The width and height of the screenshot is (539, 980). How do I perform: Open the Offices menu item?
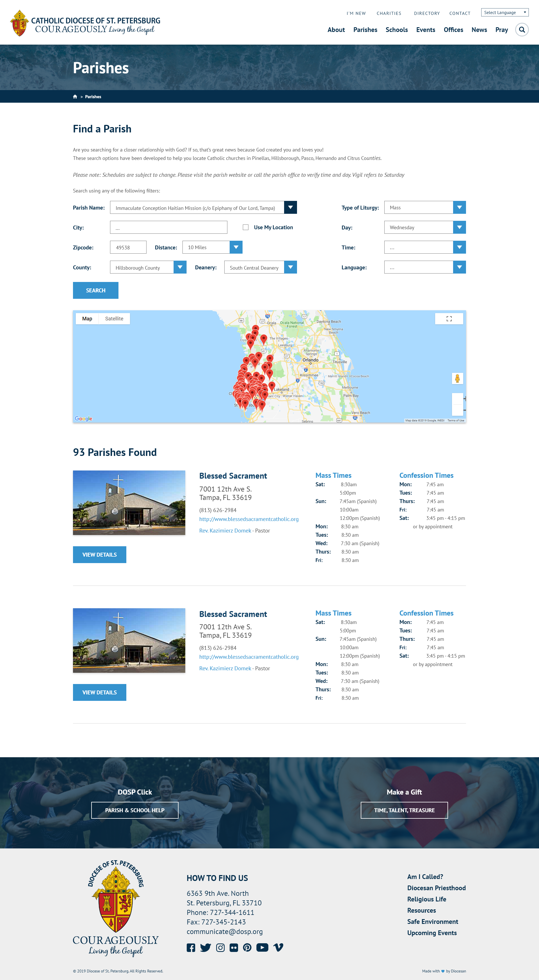coord(453,30)
